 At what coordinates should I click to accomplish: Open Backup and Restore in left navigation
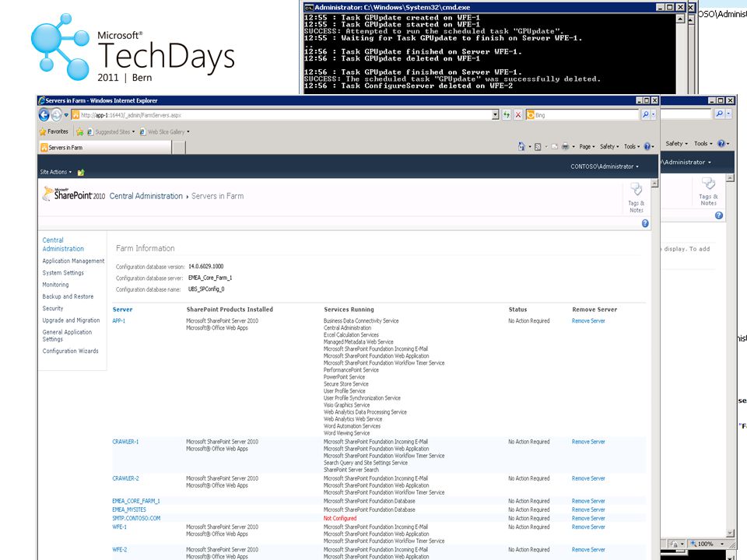(68, 296)
